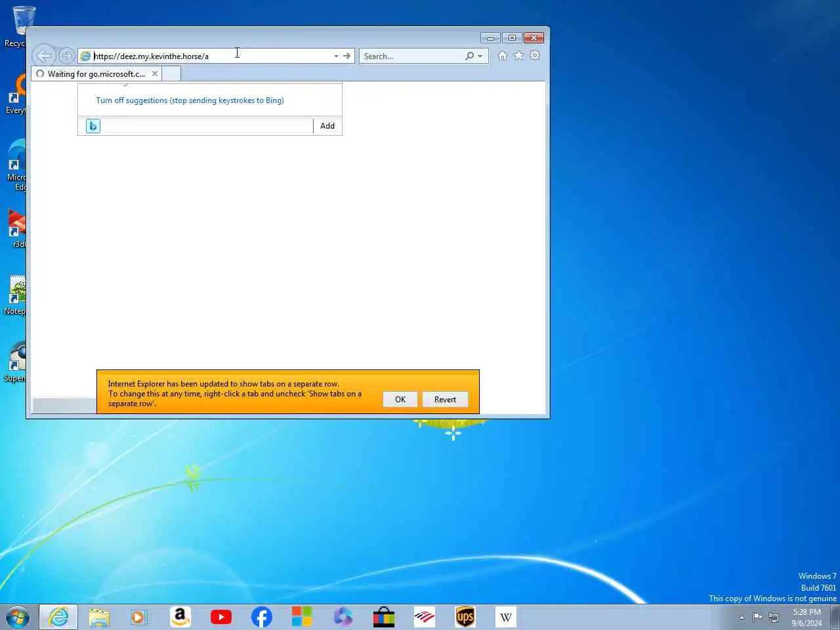Click the magnifier search icon

[x=469, y=56]
